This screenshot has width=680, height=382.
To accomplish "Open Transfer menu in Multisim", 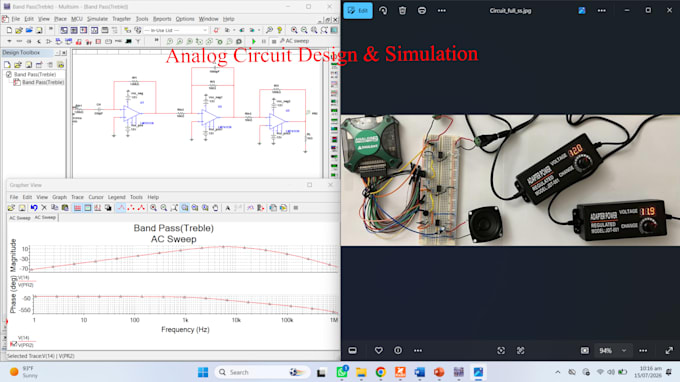I will coord(121,19).
